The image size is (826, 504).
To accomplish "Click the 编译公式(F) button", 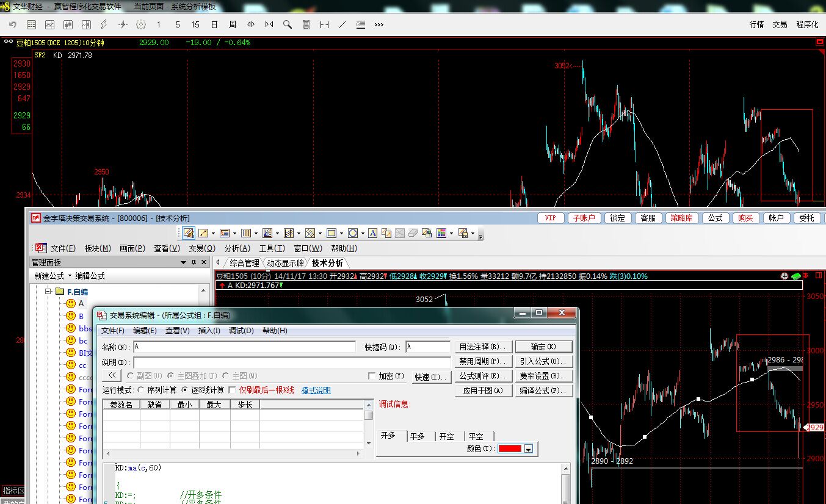I will 543,391.
